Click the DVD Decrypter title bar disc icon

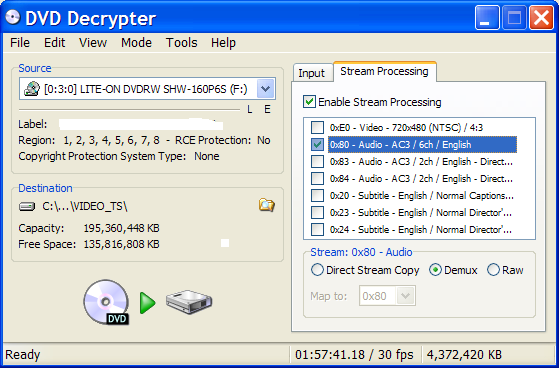coord(12,17)
